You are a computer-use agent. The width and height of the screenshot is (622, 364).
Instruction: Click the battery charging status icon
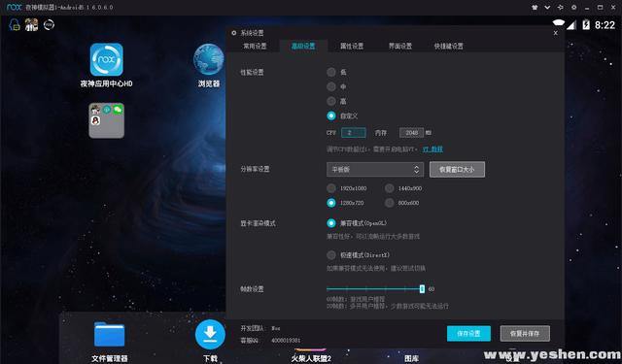point(586,25)
